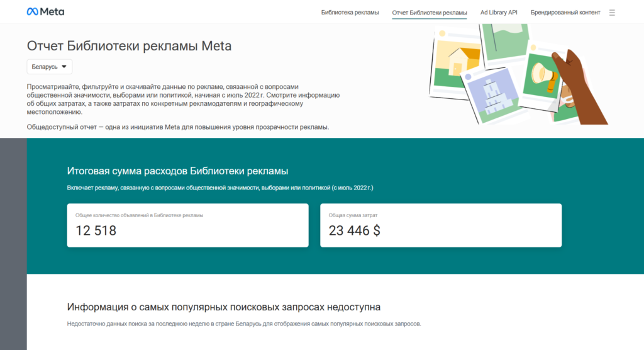The height and width of the screenshot is (350, 644).
Task: Click the Meta logo
Action: click(x=45, y=12)
